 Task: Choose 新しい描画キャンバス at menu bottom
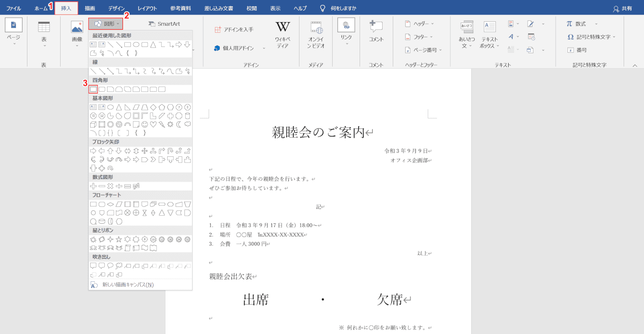point(141,285)
